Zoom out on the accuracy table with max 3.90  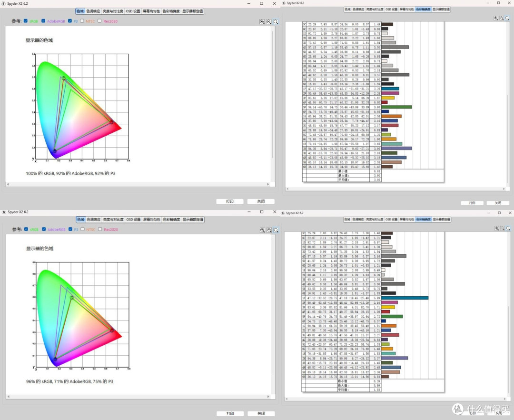(x=502, y=19)
